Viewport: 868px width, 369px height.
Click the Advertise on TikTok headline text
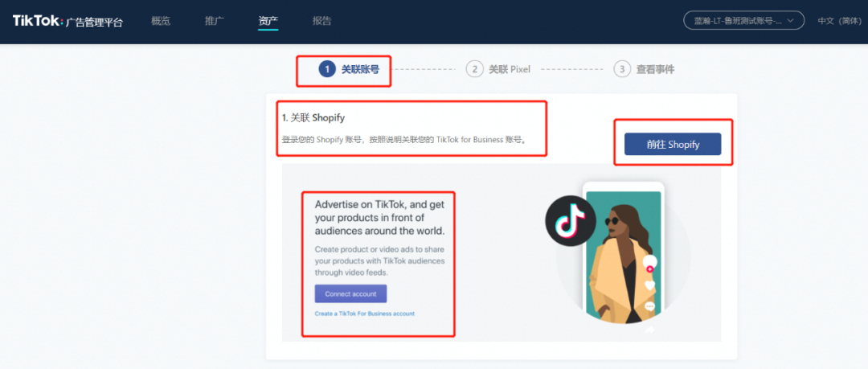pos(379,218)
